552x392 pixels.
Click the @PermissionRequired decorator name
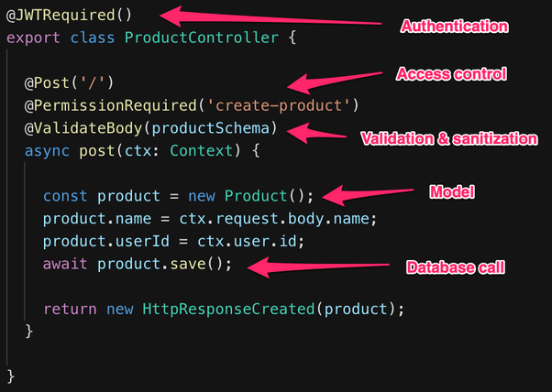coord(110,105)
